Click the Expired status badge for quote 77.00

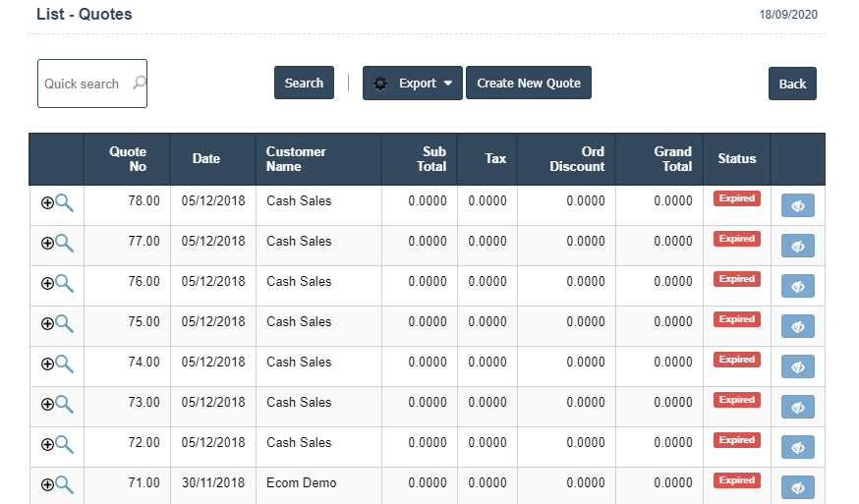pyautogui.click(x=736, y=239)
